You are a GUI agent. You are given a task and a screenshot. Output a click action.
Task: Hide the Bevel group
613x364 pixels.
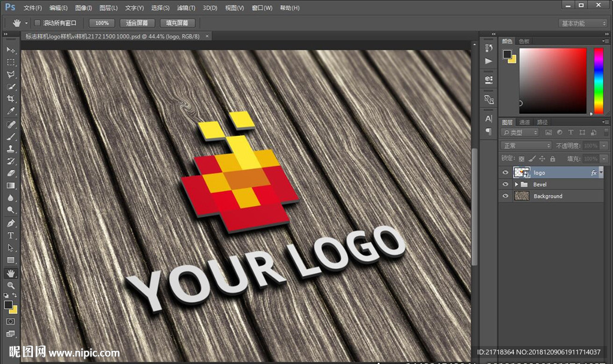[505, 184]
